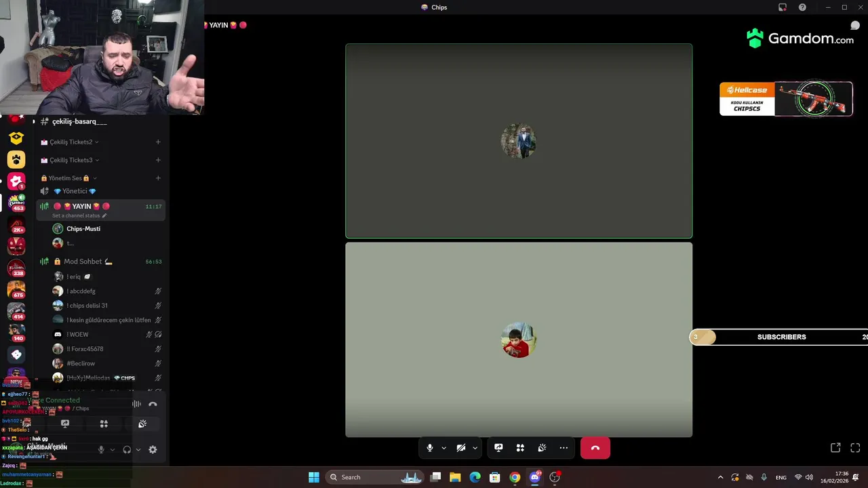868x488 pixels.
Task: Share your screen from call control bar
Action: coord(498,448)
